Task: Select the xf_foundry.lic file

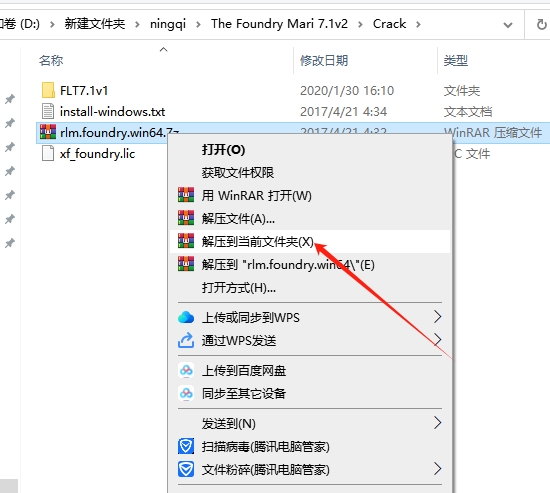Action: [97, 154]
